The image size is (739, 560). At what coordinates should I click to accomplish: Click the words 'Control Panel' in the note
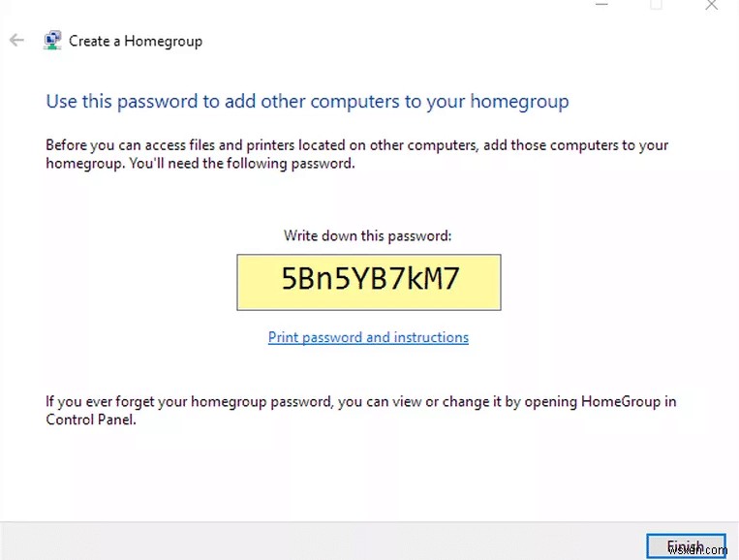tap(91, 420)
